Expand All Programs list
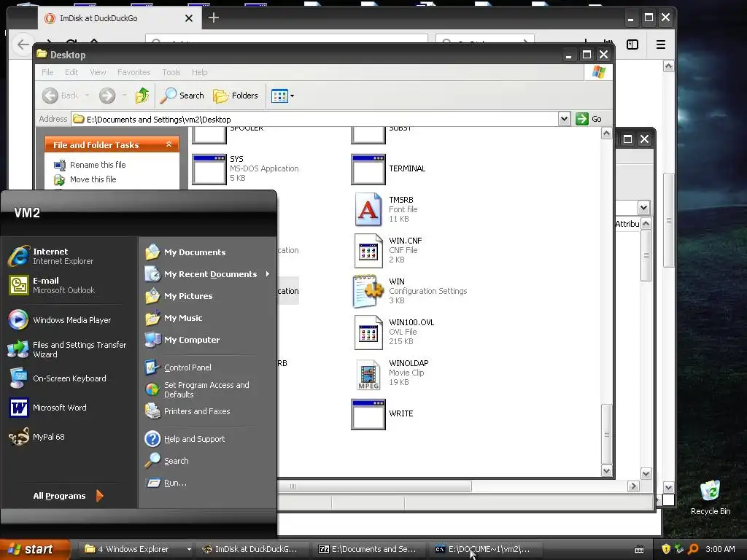This screenshot has height=560, width=747. (x=68, y=496)
